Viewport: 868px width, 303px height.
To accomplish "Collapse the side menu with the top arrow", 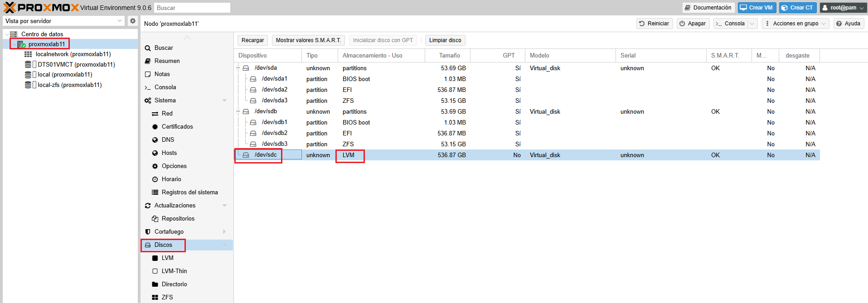I will [x=187, y=37].
